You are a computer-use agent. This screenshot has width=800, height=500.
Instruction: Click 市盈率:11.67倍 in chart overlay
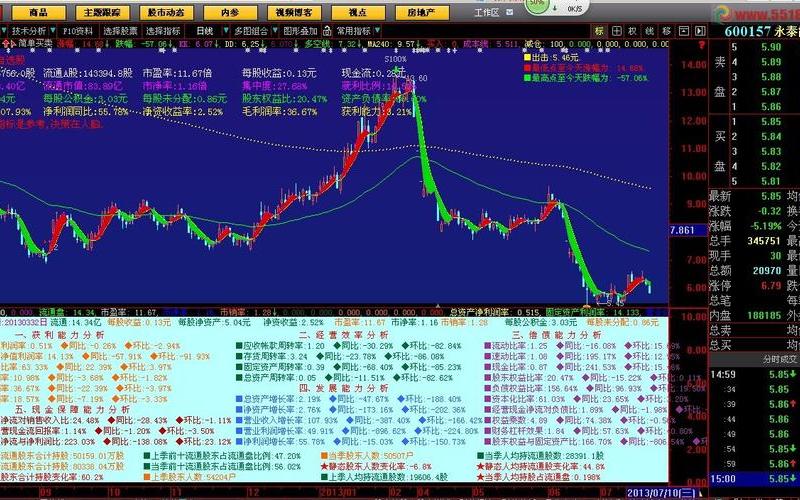(x=178, y=73)
